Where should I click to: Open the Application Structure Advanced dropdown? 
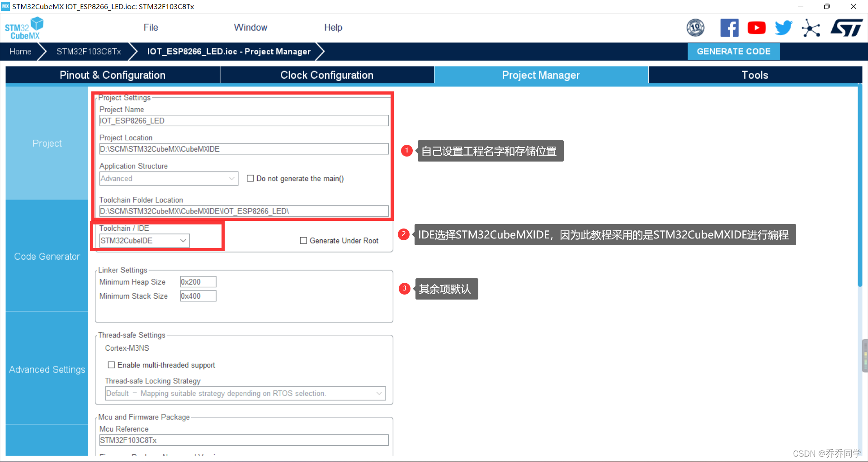click(169, 178)
